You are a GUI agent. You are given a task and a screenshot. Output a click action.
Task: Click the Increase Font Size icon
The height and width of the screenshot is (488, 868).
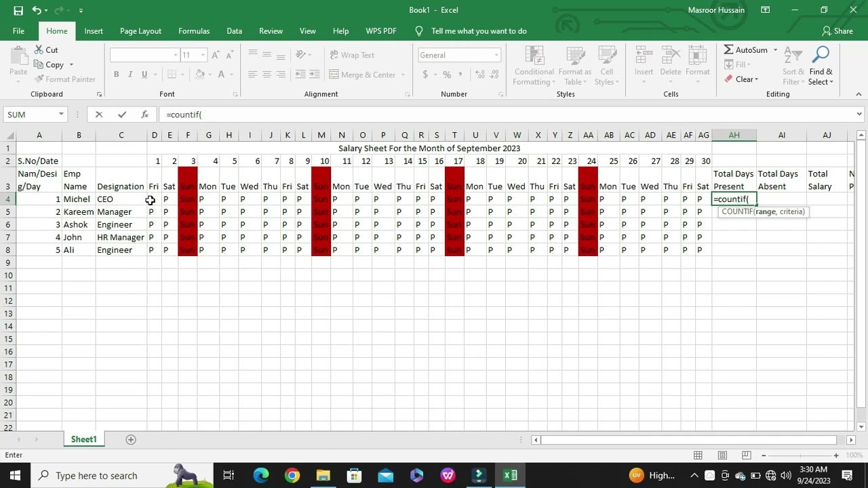[216, 55]
